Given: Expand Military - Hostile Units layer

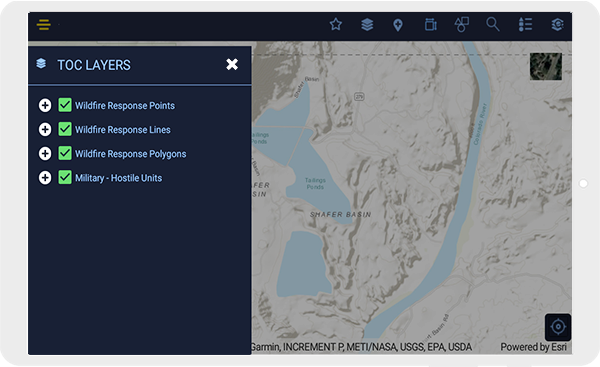Looking at the screenshot, I should tap(45, 178).
